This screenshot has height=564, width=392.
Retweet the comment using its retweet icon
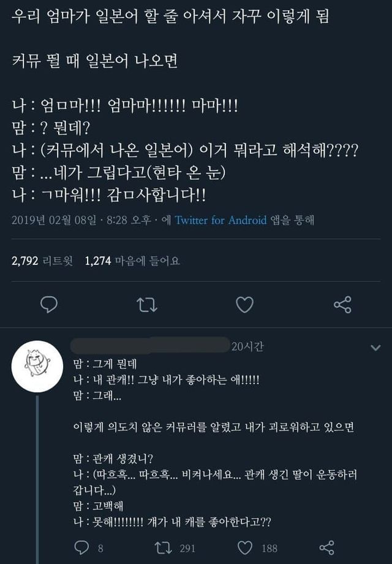point(164,547)
